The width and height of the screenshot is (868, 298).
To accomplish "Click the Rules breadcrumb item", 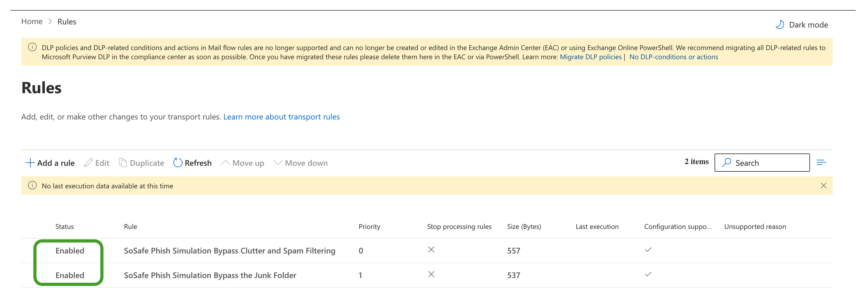I will [67, 22].
